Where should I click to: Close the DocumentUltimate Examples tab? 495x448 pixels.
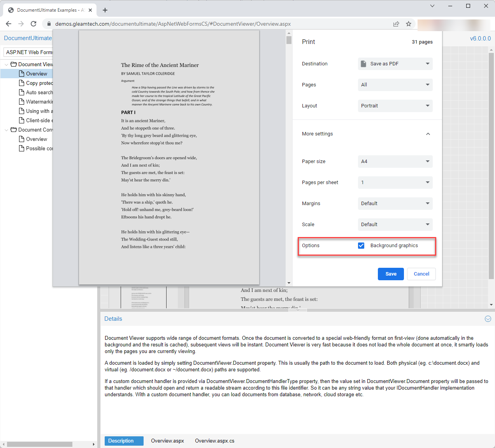pyautogui.click(x=90, y=10)
